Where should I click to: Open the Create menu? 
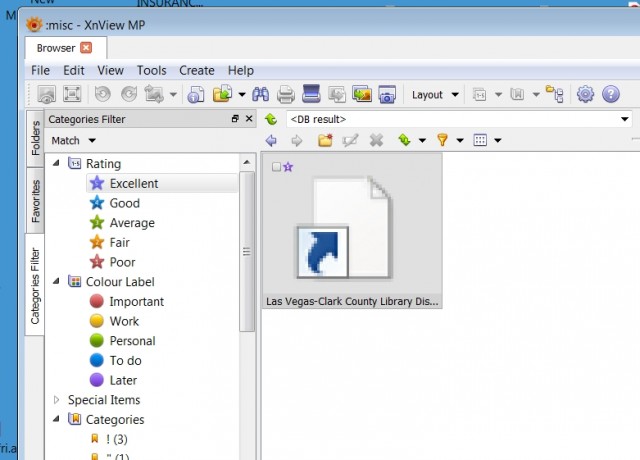[x=197, y=70]
